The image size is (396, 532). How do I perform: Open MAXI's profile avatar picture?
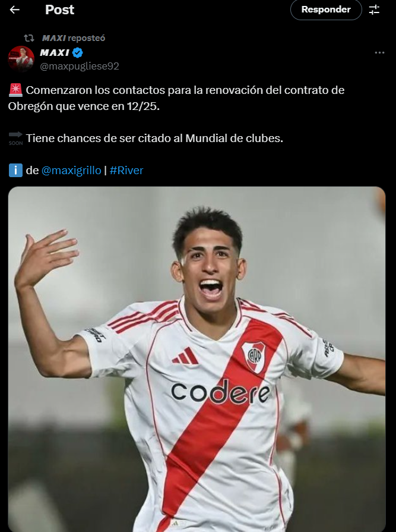tap(21, 59)
